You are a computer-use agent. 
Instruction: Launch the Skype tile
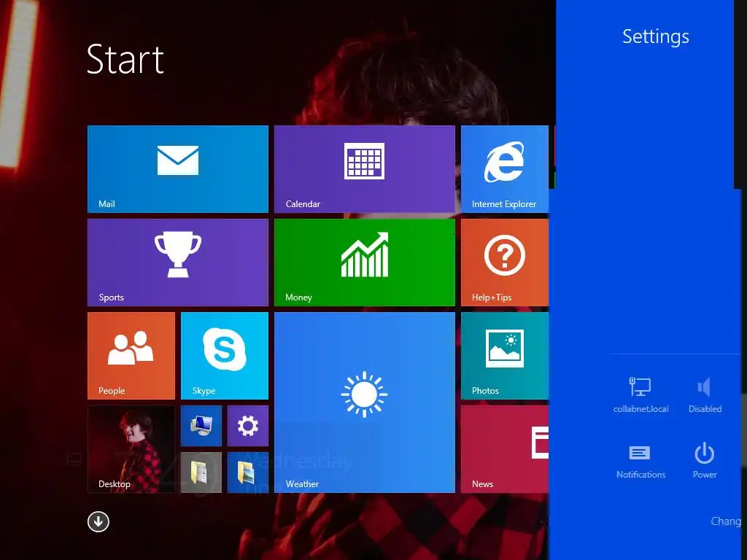(x=225, y=356)
